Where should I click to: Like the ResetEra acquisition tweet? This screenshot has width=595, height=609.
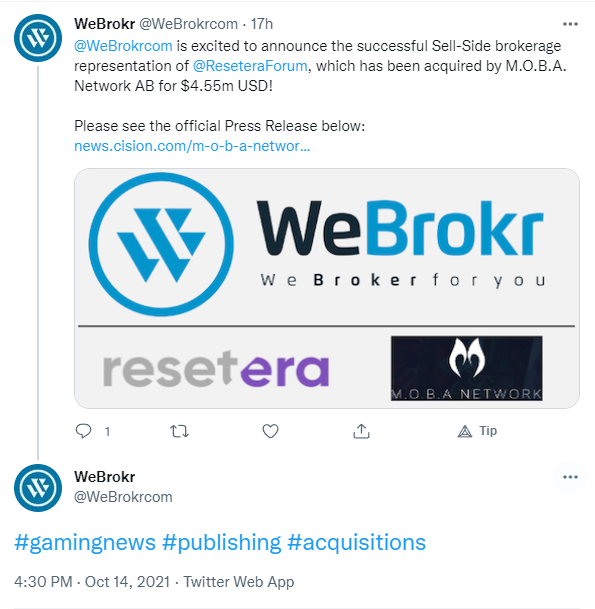270,431
